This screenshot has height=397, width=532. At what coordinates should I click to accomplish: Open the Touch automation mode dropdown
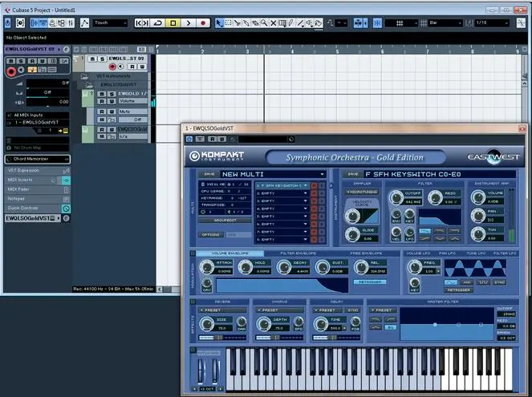coord(110,22)
